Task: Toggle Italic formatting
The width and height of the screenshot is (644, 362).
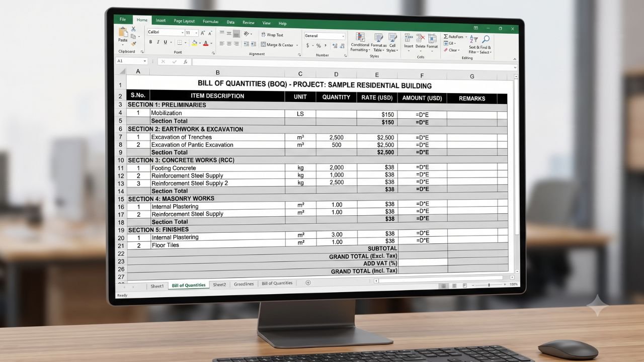Action: click(x=158, y=42)
